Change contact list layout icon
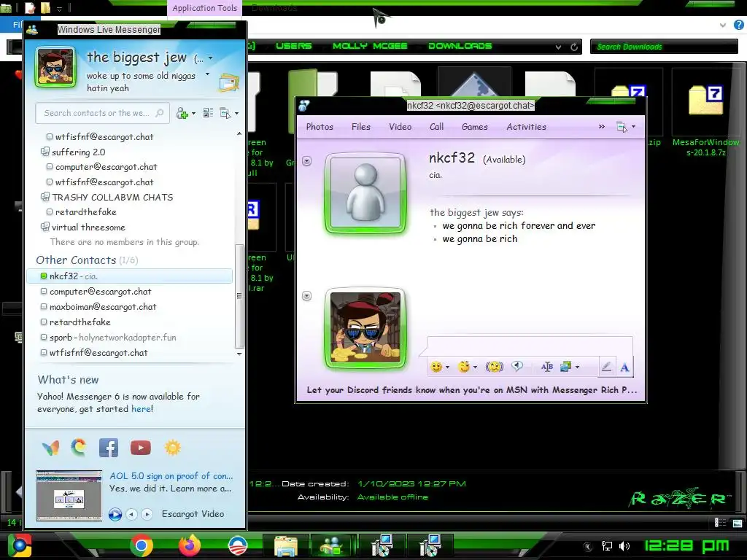This screenshot has height=560, width=747. pyautogui.click(x=208, y=113)
